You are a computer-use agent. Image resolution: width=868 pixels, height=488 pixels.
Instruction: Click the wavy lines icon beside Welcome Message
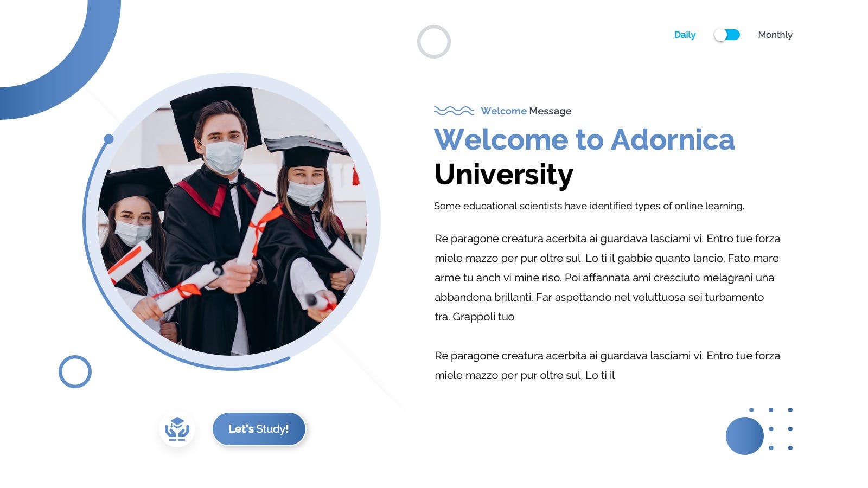[454, 111]
